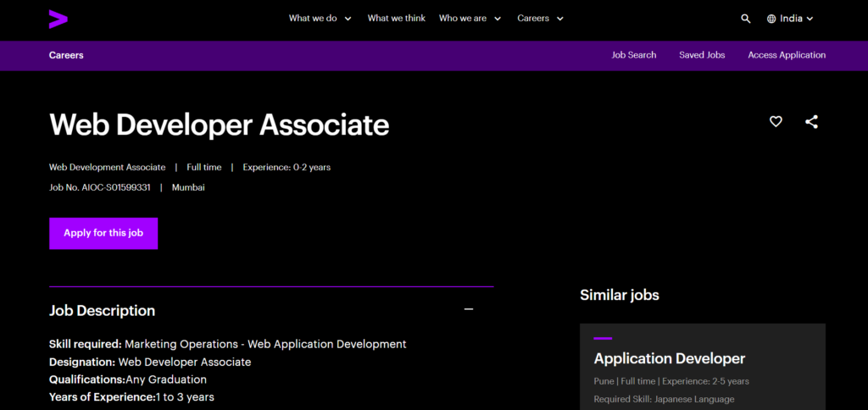Open the Application Developer similar job
This screenshot has width=868, height=410.
669,358
